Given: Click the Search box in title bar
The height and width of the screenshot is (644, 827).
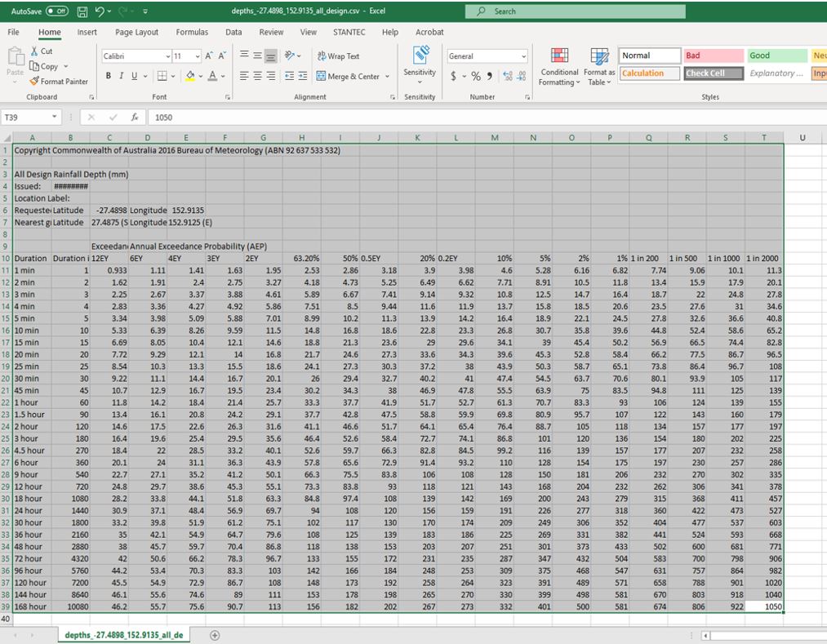Looking at the screenshot, I should pos(576,11).
